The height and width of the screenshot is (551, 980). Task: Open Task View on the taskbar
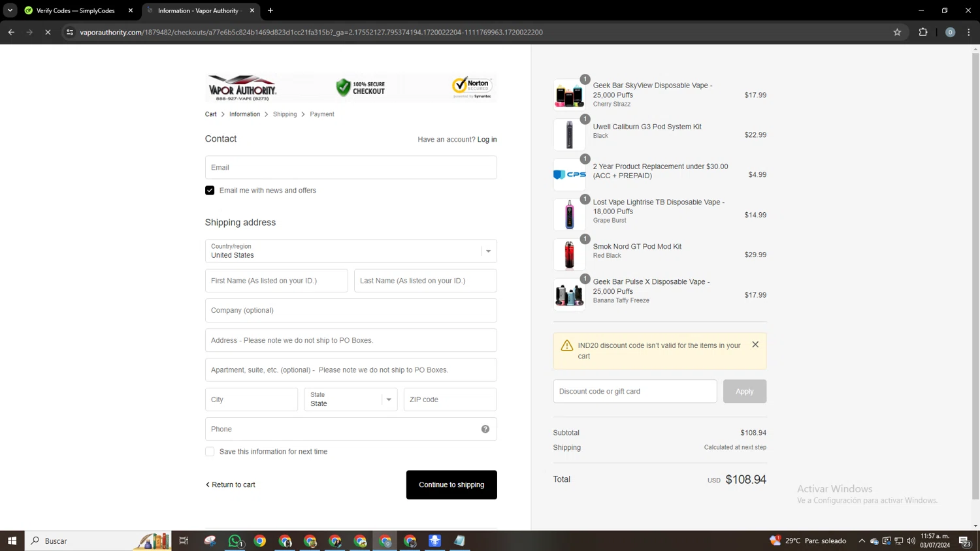coord(184,541)
